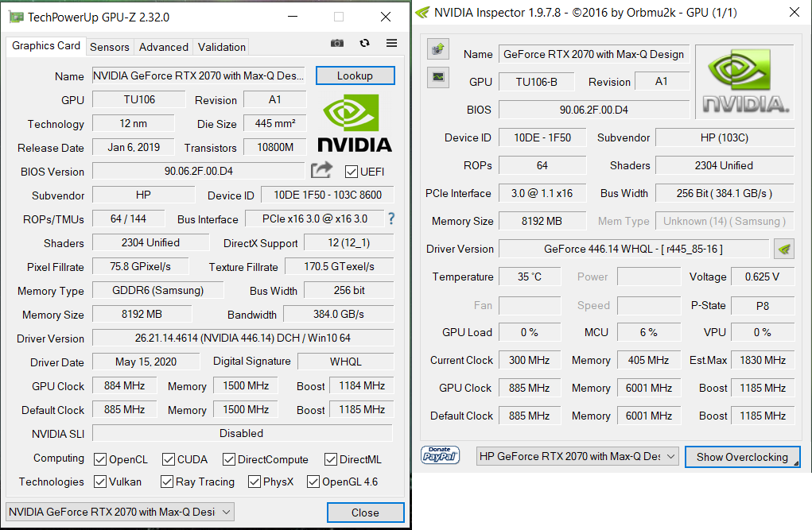Open the GPU selection dropdown in GPU-Z
812x530 pixels.
click(x=120, y=512)
